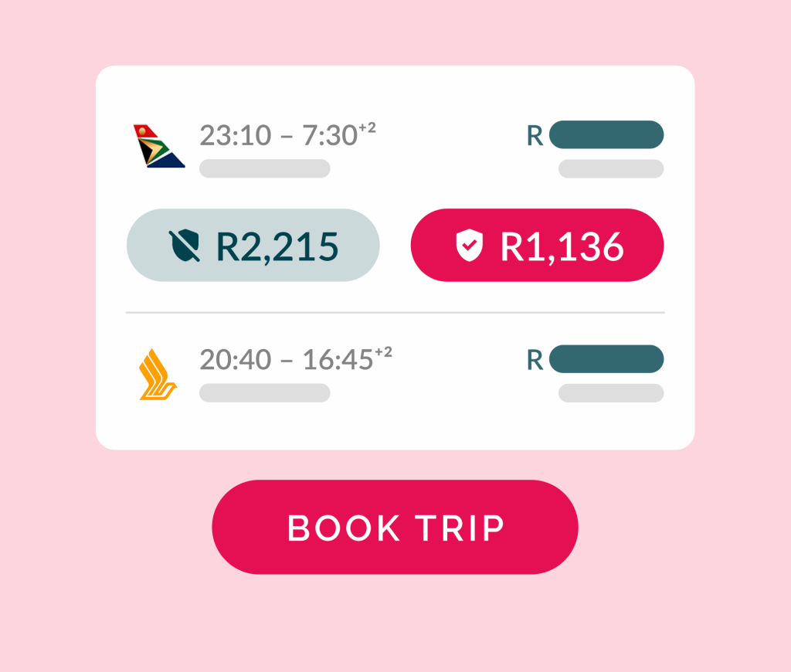Click the +2 day indicator after 16:45
This screenshot has width=791, height=672.
[x=383, y=353]
